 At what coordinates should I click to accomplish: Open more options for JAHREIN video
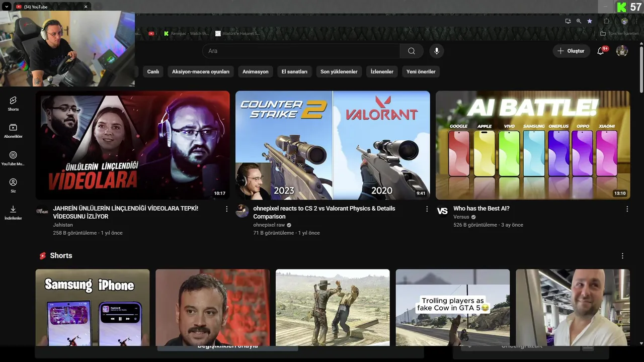pos(226,209)
